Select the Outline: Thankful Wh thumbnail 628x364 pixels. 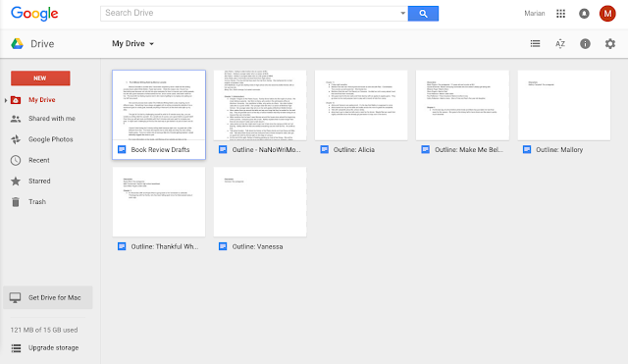tap(159, 202)
